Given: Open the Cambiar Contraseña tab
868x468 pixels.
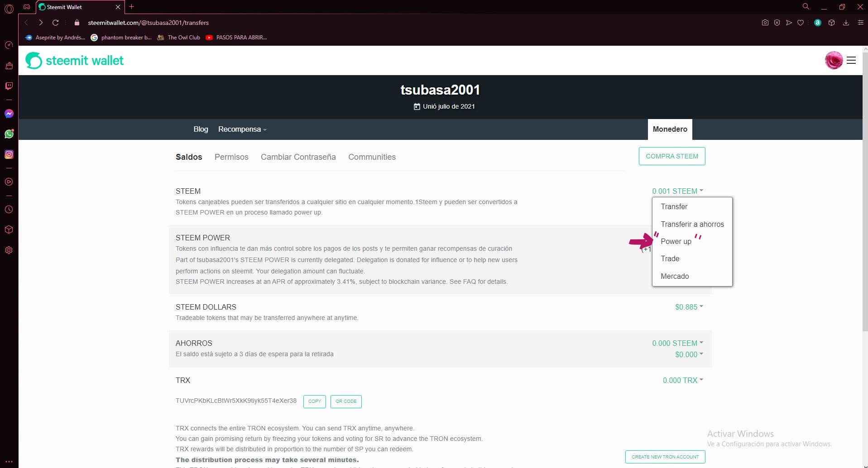Looking at the screenshot, I should pos(298,157).
